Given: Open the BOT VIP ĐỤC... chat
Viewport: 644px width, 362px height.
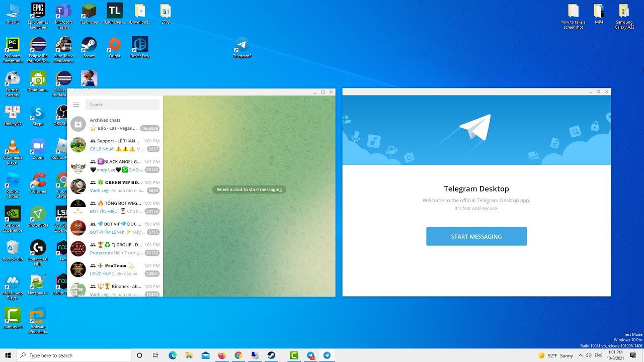Looking at the screenshot, I should [x=115, y=228].
